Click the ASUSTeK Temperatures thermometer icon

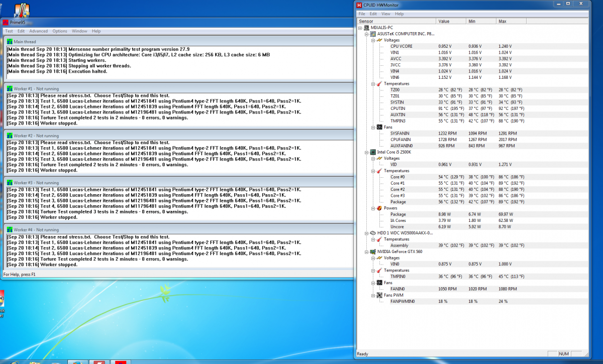379,84
